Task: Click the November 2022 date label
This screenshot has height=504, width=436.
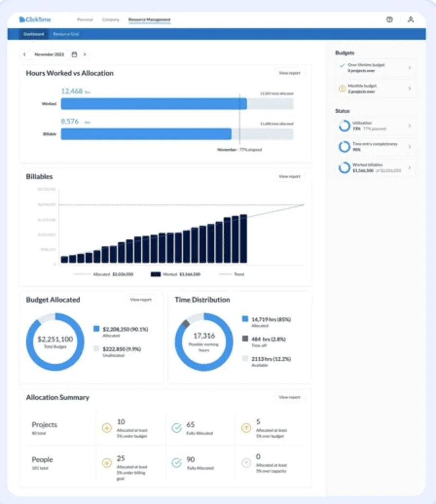Action: click(x=49, y=54)
